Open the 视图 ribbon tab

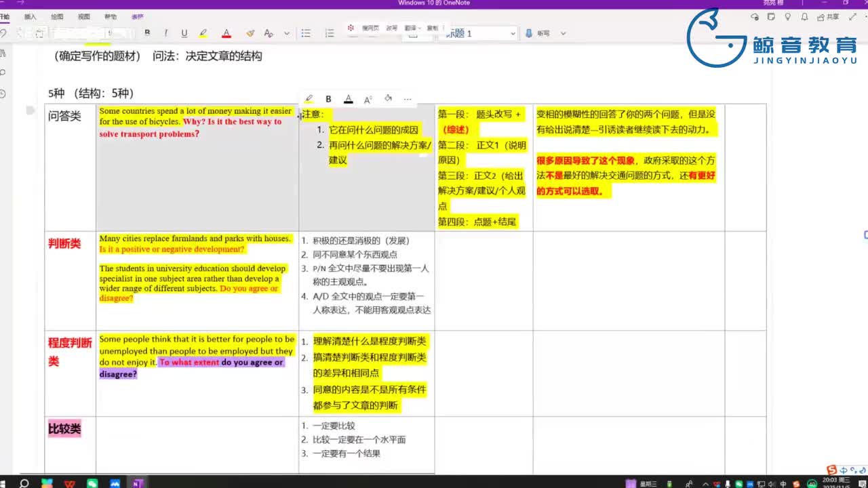click(83, 16)
